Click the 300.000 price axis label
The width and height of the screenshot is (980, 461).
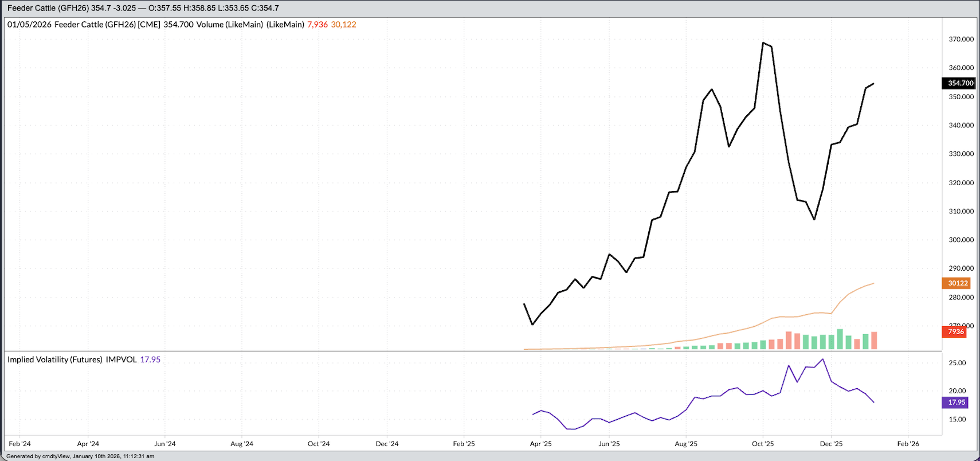coord(961,240)
